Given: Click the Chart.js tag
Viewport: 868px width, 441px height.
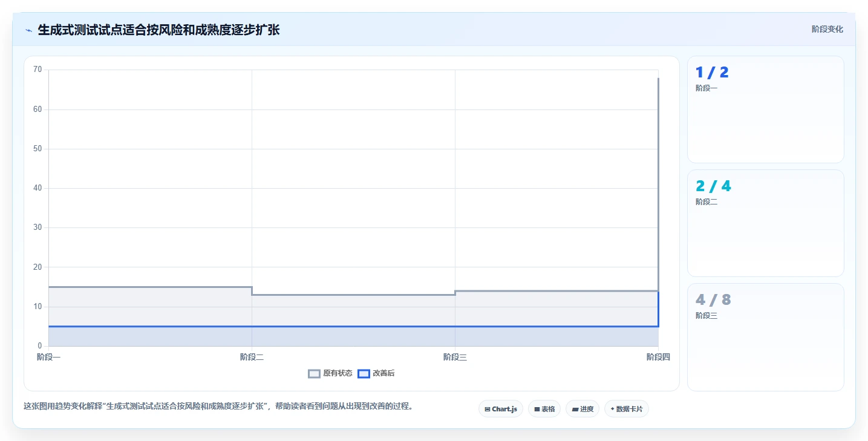Looking at the screenshot, I should coord(501,409).
